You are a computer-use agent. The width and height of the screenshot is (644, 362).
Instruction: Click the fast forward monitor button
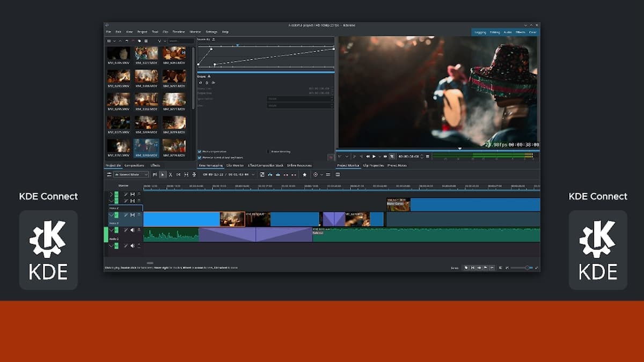tap(385, 157)
